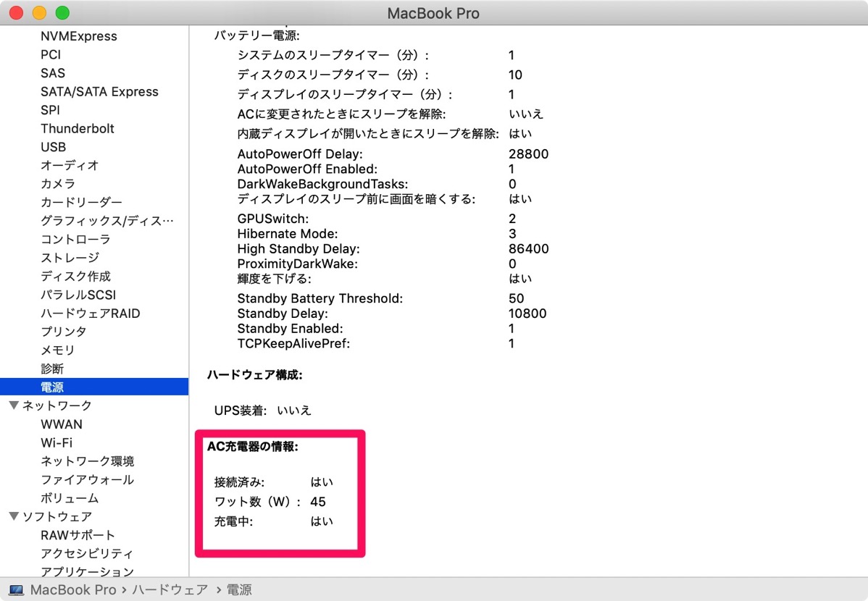
Task: Open ネットワーク環境 in the sidebar
Action: (x=87, y=461)
